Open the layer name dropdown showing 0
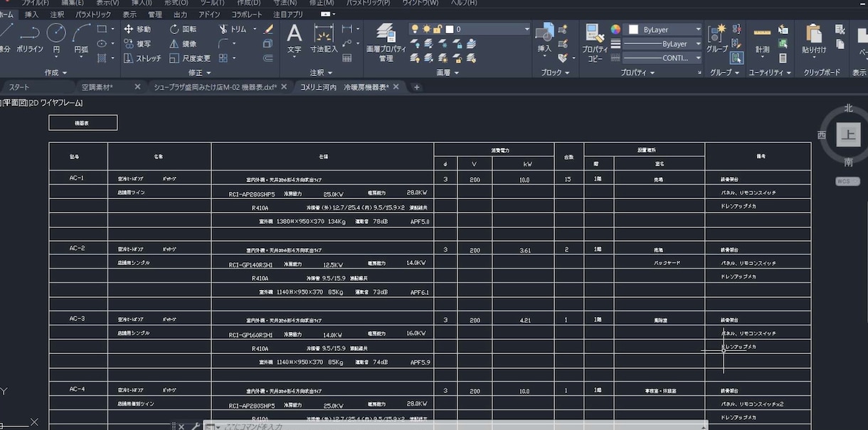Viewport: 868px width, 430px height. tap(526, 29)
